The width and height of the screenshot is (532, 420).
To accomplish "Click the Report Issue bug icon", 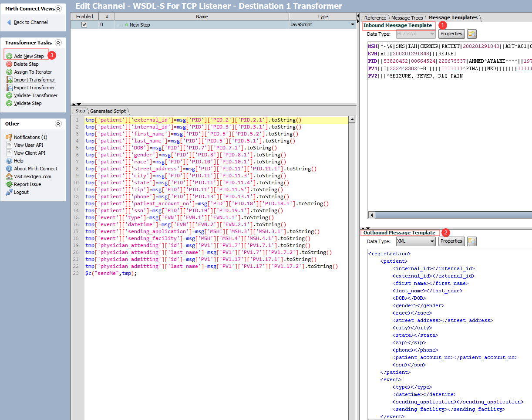I will (9, 184).
